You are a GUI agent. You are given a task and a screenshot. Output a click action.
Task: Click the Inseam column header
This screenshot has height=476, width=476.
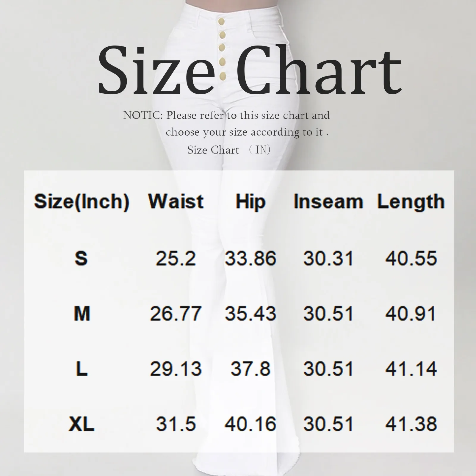328,201
